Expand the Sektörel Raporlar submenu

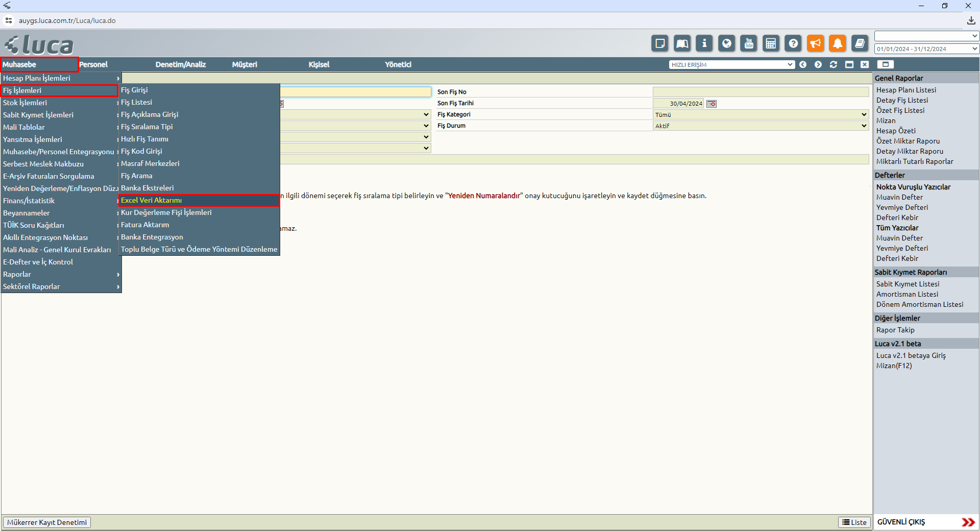[61, 286]
